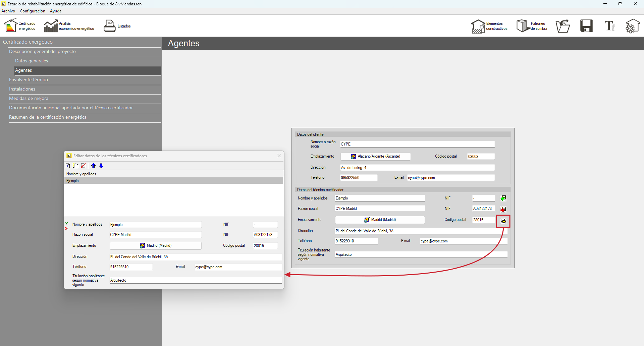Delete selected technician in dialog toolbar

(x=83, y=166)
